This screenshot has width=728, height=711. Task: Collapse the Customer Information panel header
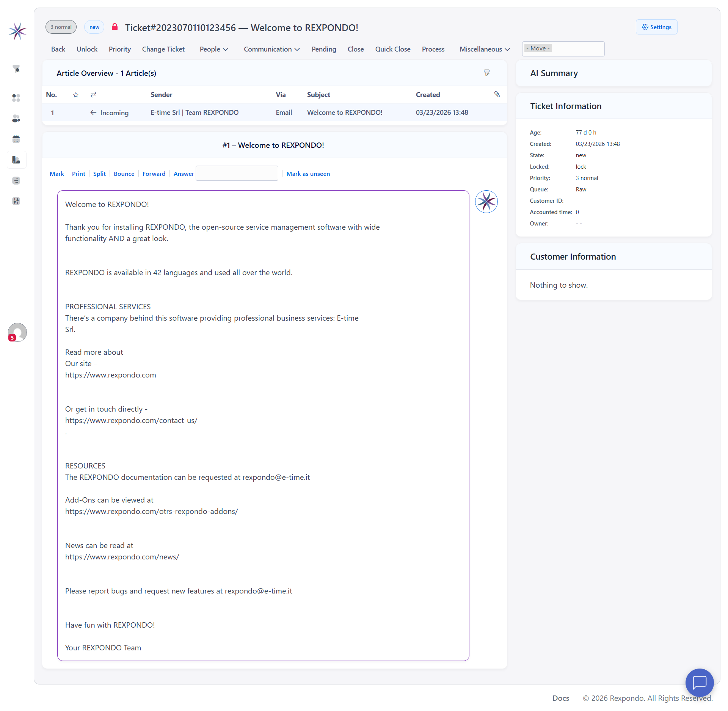coord(613,257)
